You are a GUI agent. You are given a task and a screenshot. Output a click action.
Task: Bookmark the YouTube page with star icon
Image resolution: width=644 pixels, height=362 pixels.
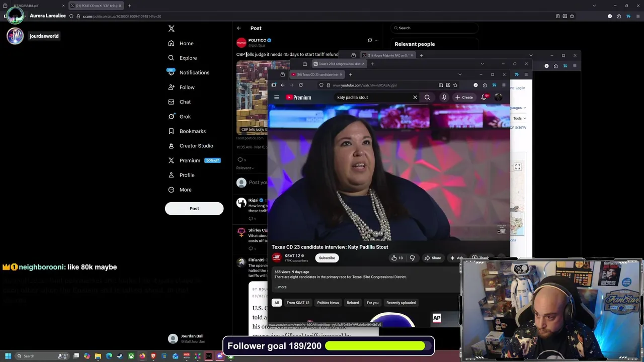point(455,85)
